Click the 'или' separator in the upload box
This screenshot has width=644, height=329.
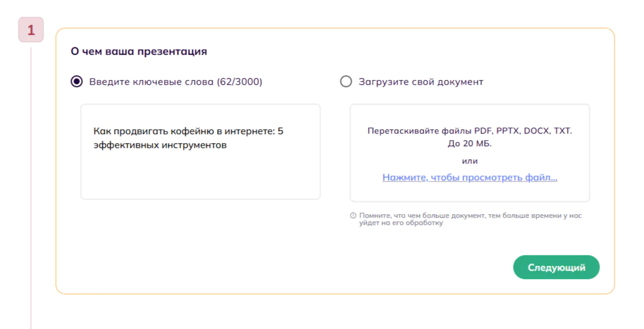[x=470, y=161]
